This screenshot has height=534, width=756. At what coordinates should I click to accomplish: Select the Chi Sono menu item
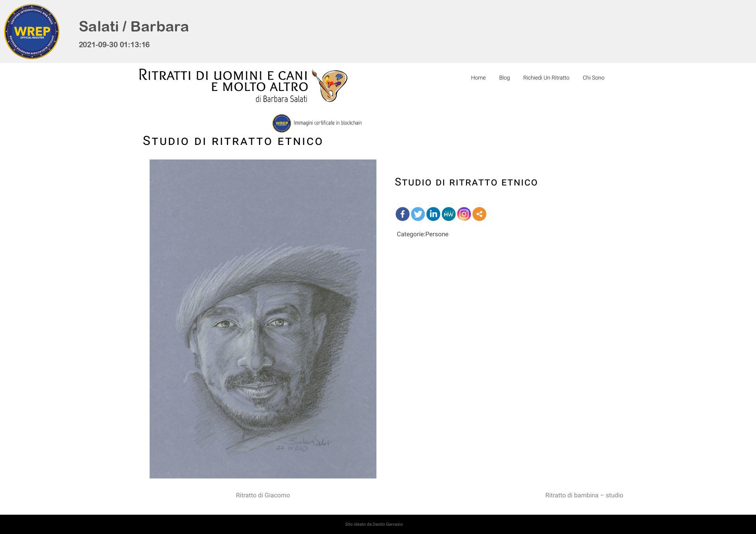(x=593, y=78)
